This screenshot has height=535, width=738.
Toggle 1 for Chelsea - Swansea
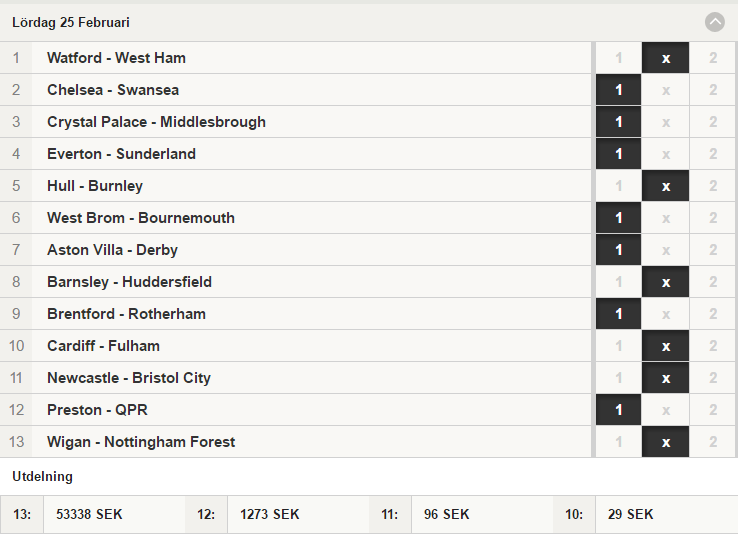[618, 90]
